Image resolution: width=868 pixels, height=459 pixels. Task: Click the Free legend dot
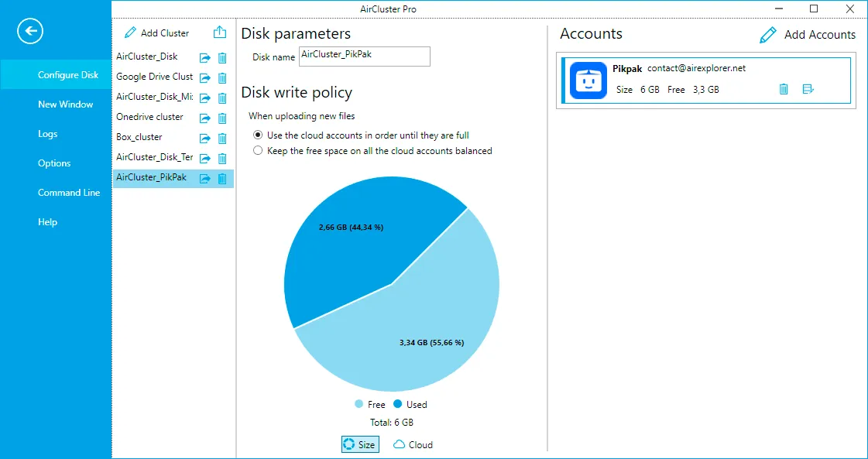[359, 404]
